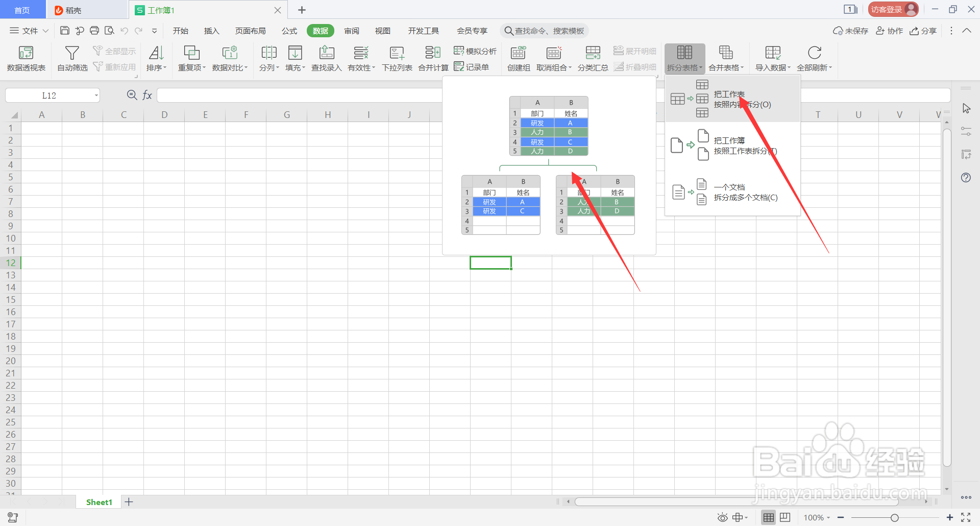The image size is (980, 526).
Task: Open the 插入 Insert ribbon tab
Action: point(211,31)
